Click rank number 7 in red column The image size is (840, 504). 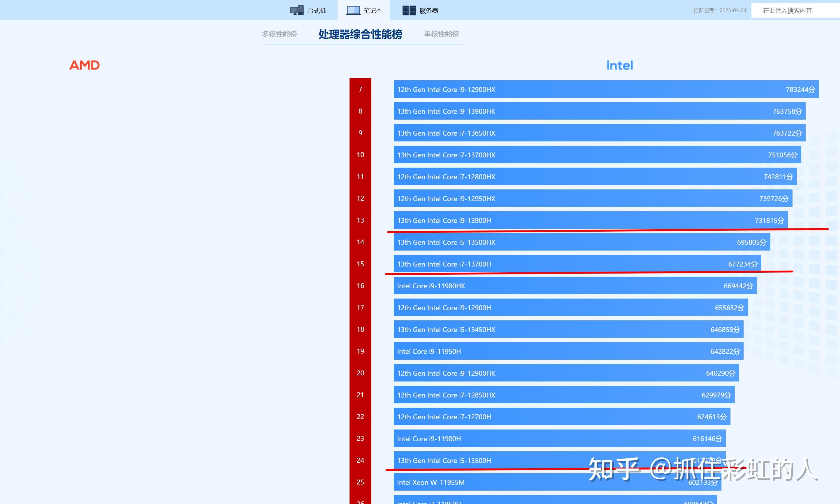point(360,89)
